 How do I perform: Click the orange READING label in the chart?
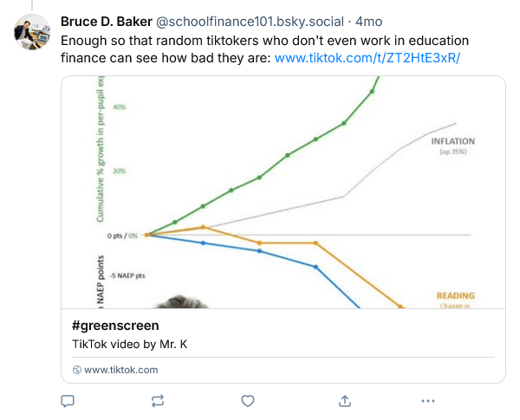(x=454, y=295)
